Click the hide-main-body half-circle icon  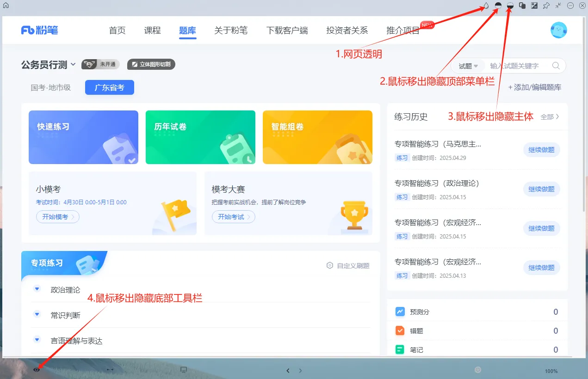(510, 6)
